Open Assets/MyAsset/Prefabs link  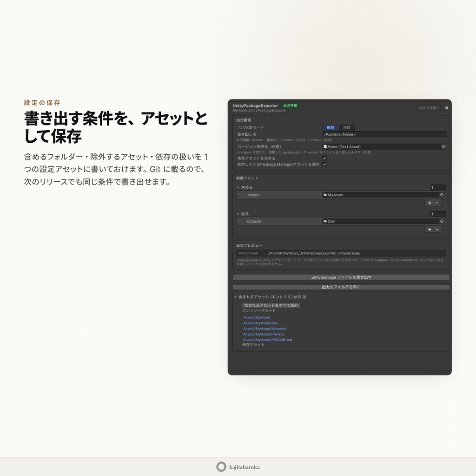coord(264,334)
